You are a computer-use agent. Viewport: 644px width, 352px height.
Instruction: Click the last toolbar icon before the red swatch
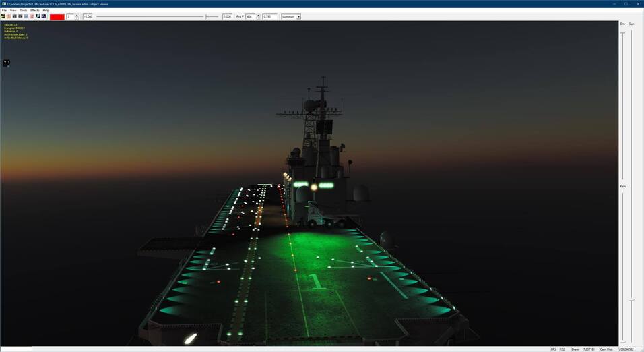click(x=44, y=16)
